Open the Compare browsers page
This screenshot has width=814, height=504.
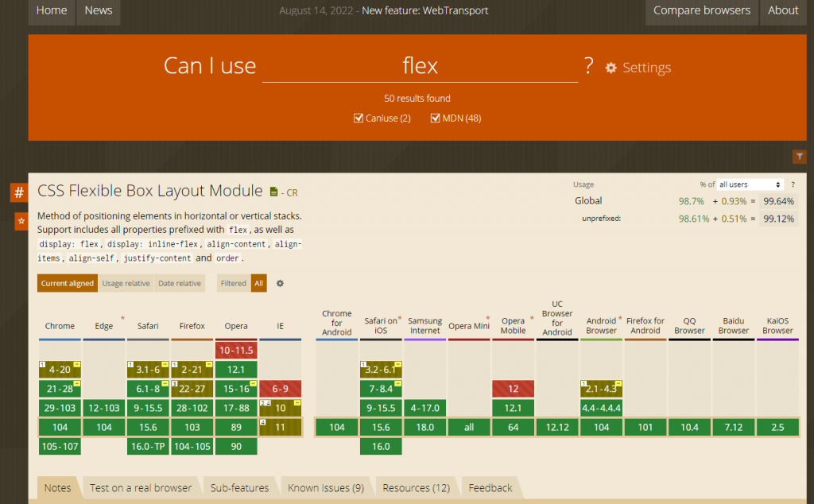701,10
